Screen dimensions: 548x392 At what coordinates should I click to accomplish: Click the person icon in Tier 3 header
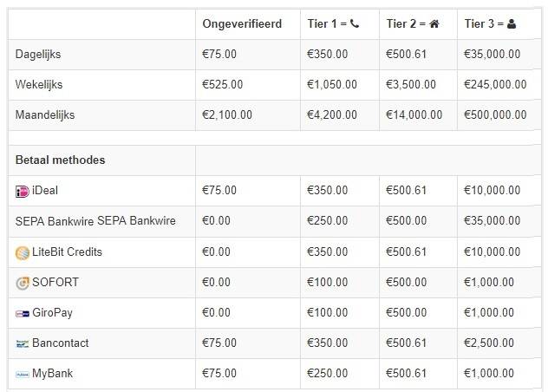click(512, 23)
